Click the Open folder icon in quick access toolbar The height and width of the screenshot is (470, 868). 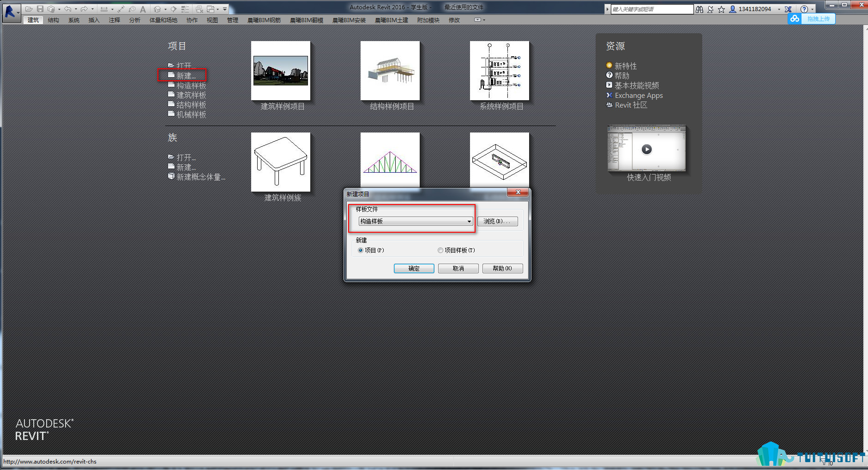pos(29,9)
